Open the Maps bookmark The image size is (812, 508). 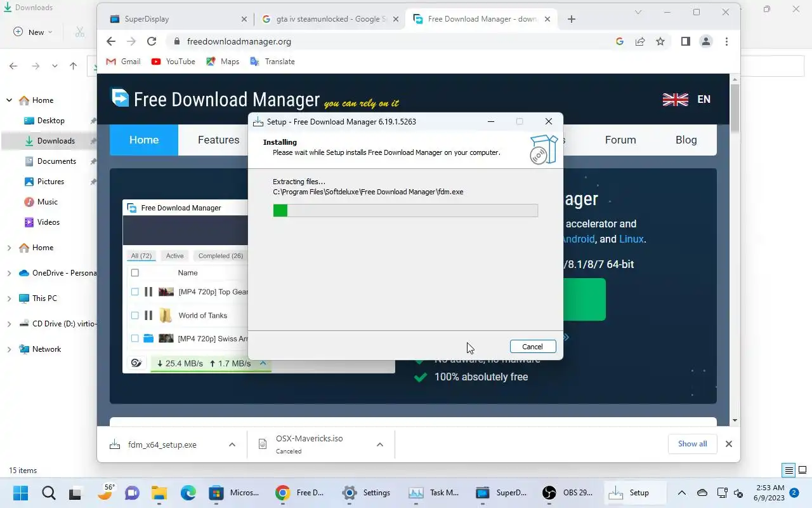(223, 62)
